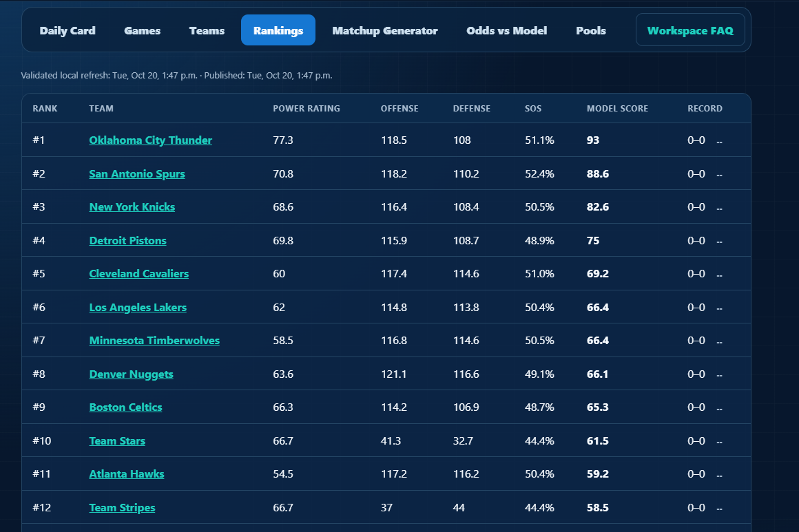The height and width of the screenshot is (532, 799).
Task: Click the MODEL SCORE column header
Action: coord(618,109)
